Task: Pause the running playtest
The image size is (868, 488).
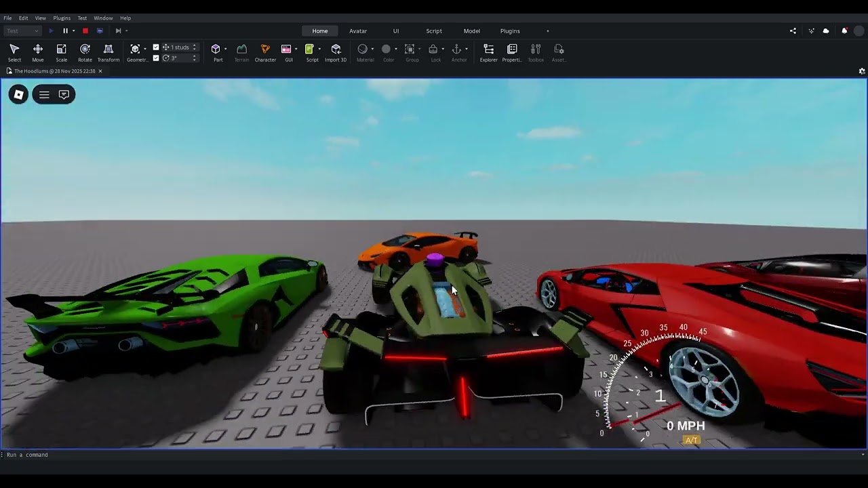Action: click(x=65, y=30)
